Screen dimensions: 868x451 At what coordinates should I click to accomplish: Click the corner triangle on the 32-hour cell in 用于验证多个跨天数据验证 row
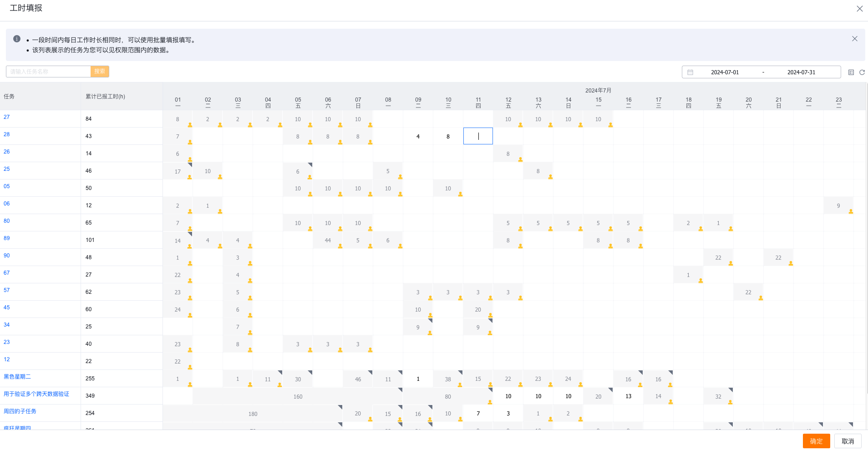pos(731,389)
